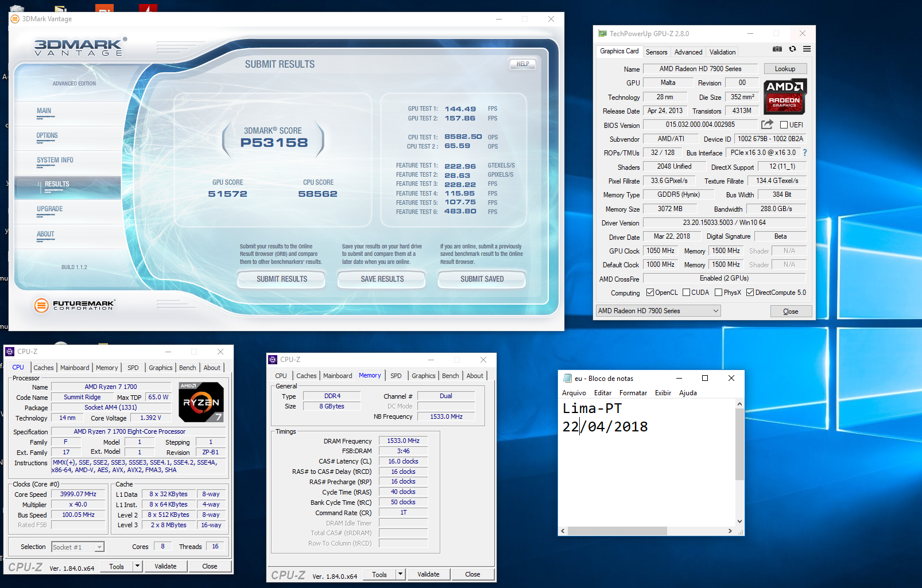Toggle the UEFI checkbox in GPU-Z

(x=784, y=125)
